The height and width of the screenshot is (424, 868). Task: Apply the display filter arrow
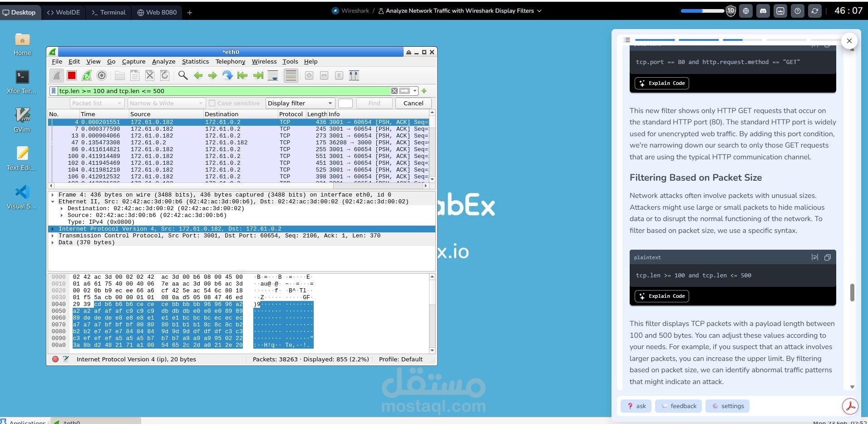point(404,91)
